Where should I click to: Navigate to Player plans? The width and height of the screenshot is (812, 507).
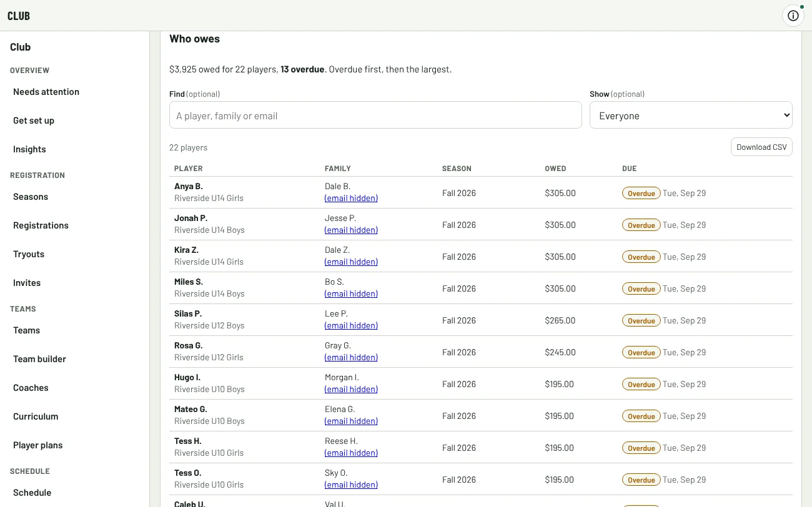tap(38, 445)
